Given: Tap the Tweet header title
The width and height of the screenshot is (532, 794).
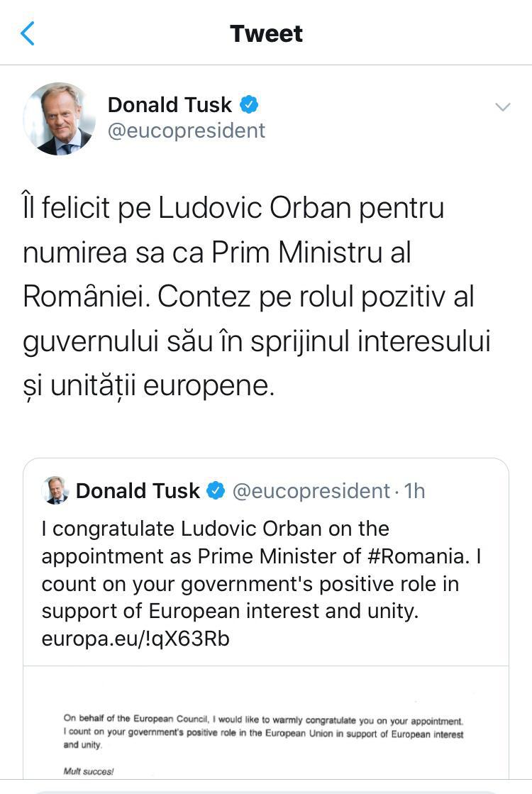Looking at the screenshot, I should (266, 34).
